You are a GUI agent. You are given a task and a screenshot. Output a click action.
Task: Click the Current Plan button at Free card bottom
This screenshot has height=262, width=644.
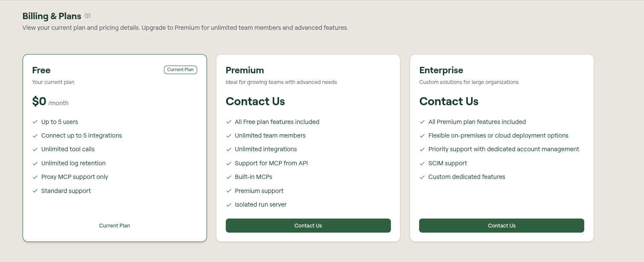click(x=114, y=226)
